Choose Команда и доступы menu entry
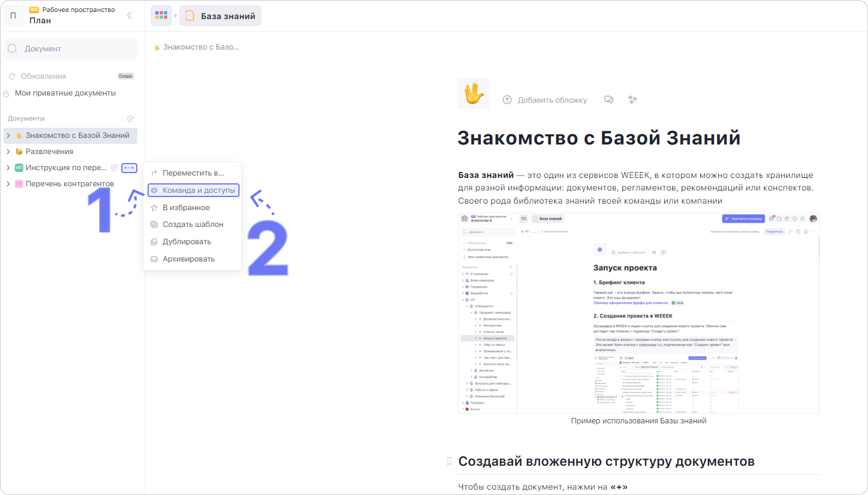 click(x=192, y=190)
